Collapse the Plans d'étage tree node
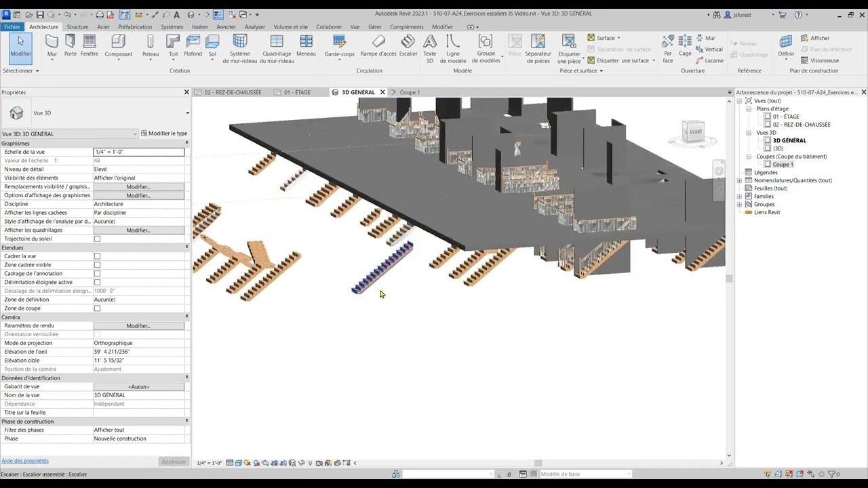The width and height of the screenshot is (868, 488). [x=749, y=108]
